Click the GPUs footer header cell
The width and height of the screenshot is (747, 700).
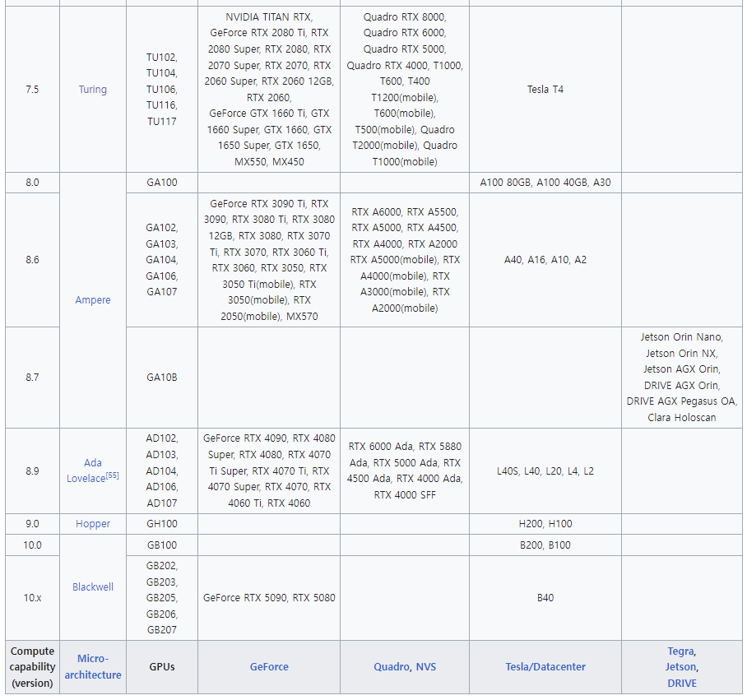click(x=162, y=666)
